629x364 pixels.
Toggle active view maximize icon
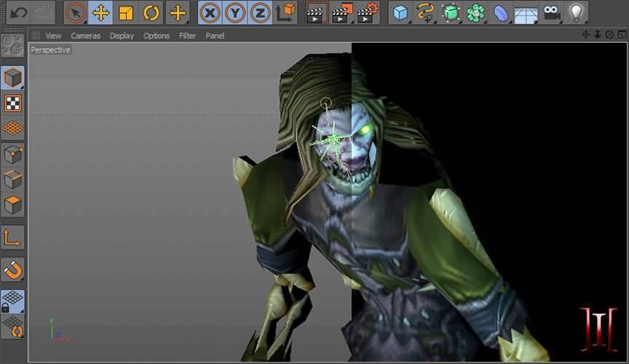[x=622, y=35]
